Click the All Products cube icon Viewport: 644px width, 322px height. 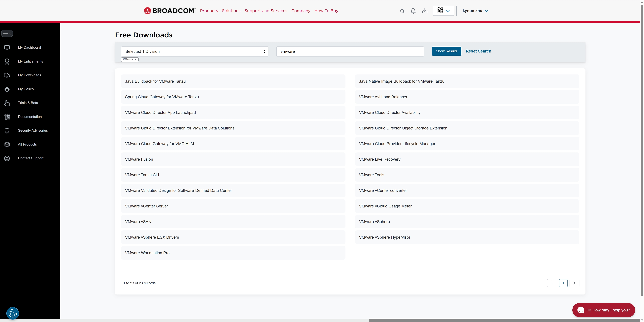(7, 145)
